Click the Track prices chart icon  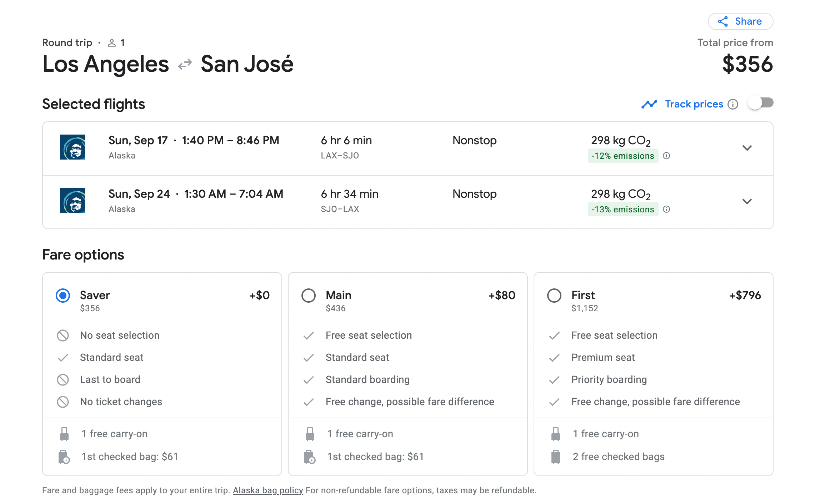click(x=649, y=104)
